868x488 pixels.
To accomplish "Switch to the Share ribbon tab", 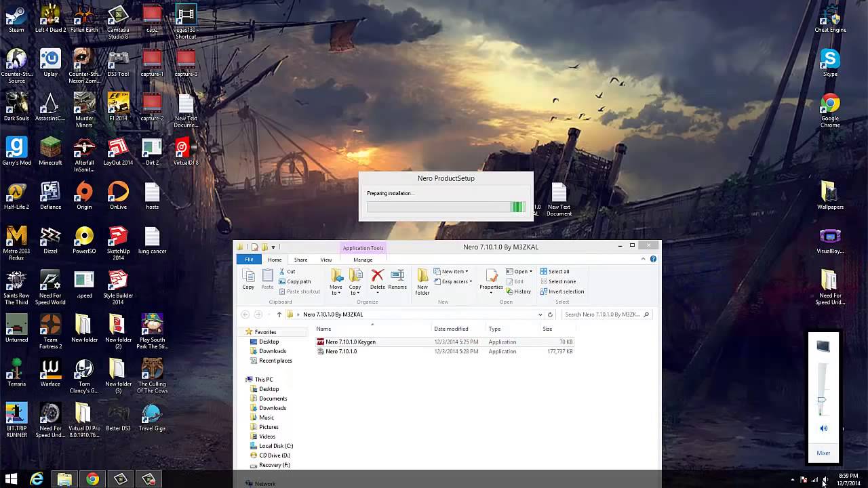I will pyautogui.click(x=300, y=260).
